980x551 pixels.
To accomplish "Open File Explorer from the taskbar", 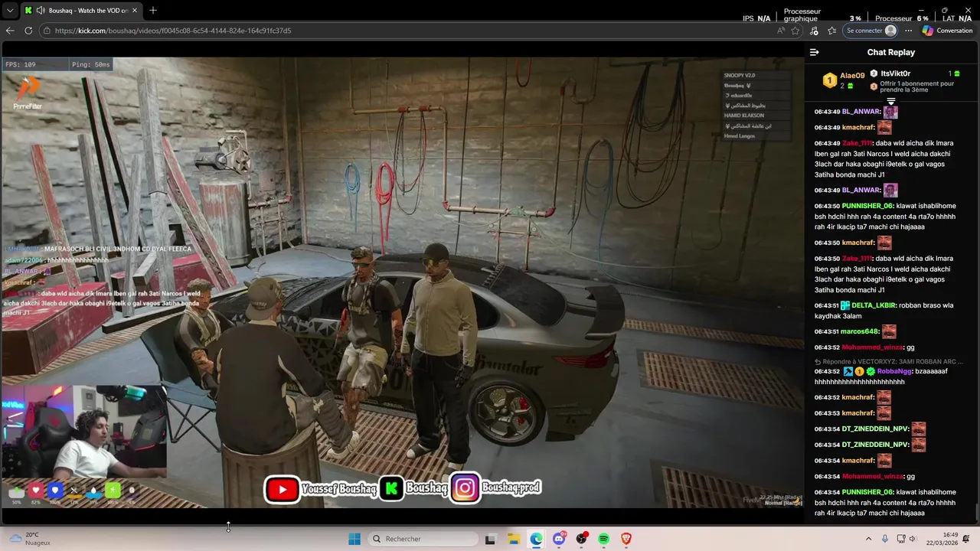I will [514, 539].
